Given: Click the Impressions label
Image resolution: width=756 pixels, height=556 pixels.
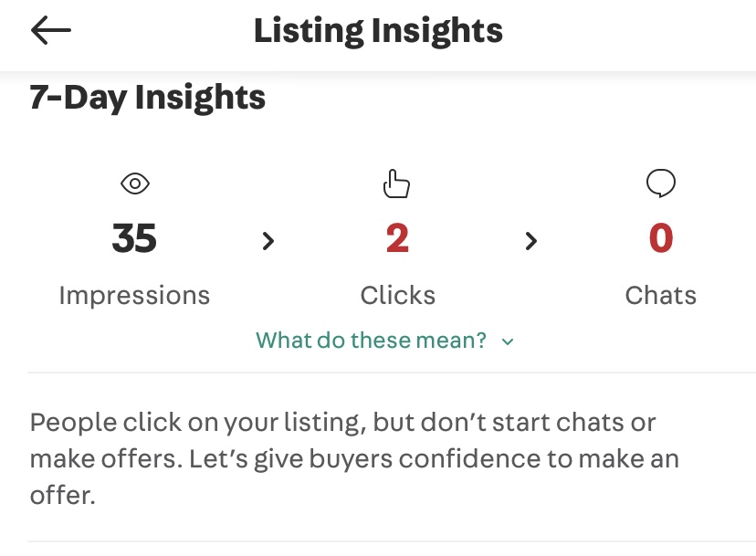Looking at the screenshot, I should pos(134,295).
